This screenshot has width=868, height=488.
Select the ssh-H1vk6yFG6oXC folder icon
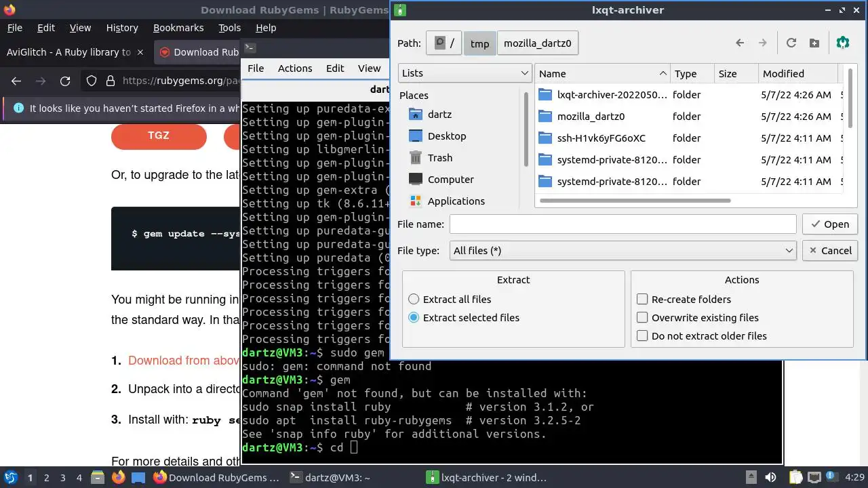coord(545,138)
